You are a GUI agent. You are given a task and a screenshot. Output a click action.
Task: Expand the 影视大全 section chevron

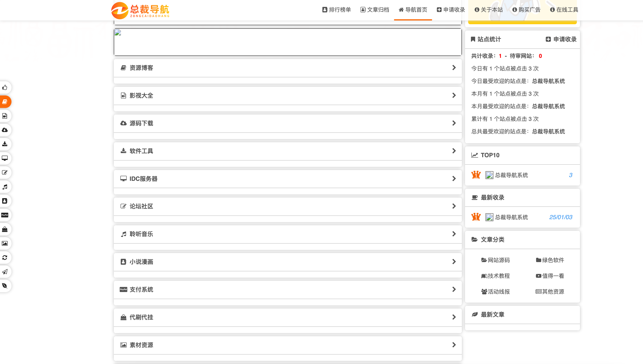454,95
